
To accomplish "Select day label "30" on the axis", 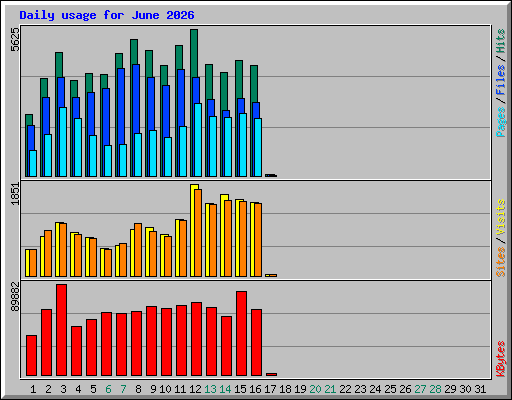I will [465, 389].
